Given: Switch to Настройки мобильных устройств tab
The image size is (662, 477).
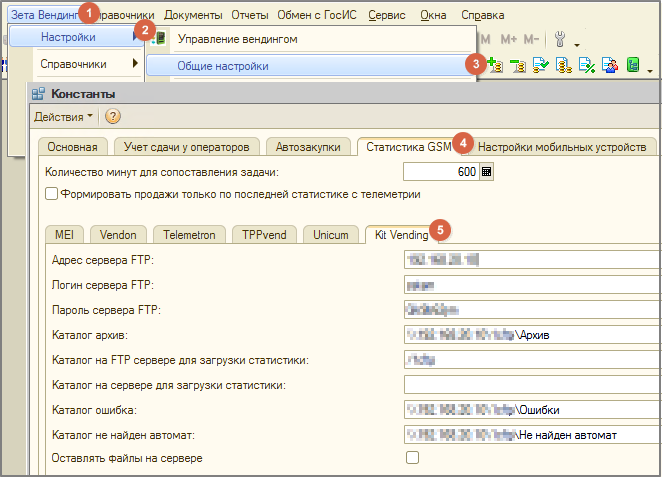Looking at the screenshot, I should [x=562, y=147].
